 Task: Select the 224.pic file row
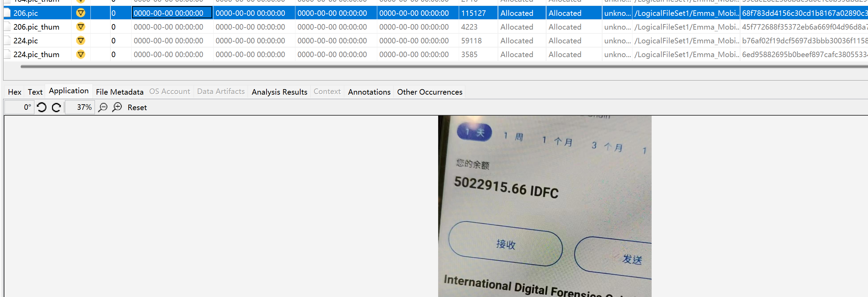(436, 41)
